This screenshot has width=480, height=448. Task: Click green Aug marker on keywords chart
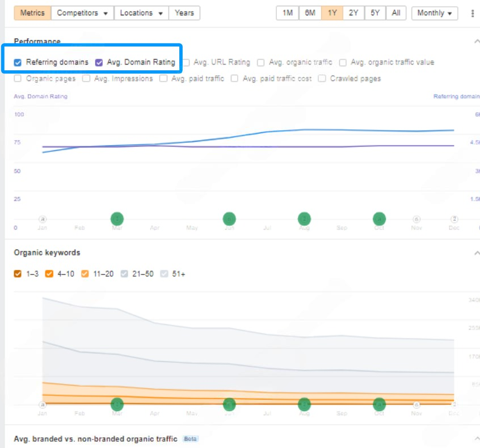[304, 404]
